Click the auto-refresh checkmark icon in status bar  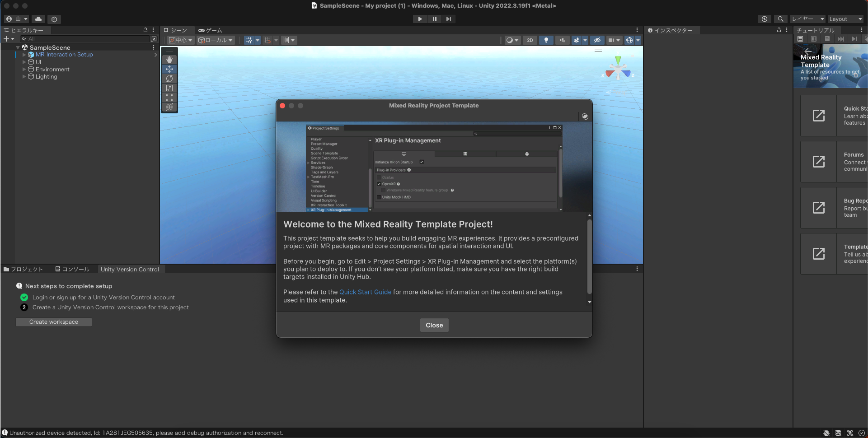pyautogui.click(x=862, y=433)
